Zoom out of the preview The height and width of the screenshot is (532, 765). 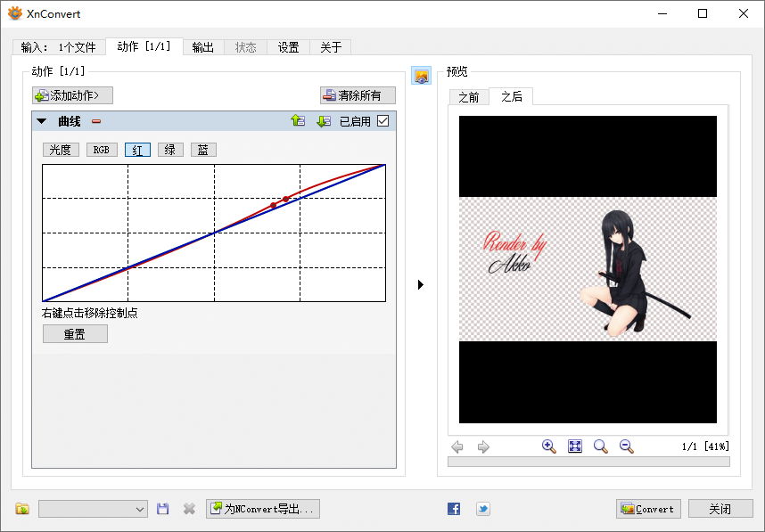[627, 446]
